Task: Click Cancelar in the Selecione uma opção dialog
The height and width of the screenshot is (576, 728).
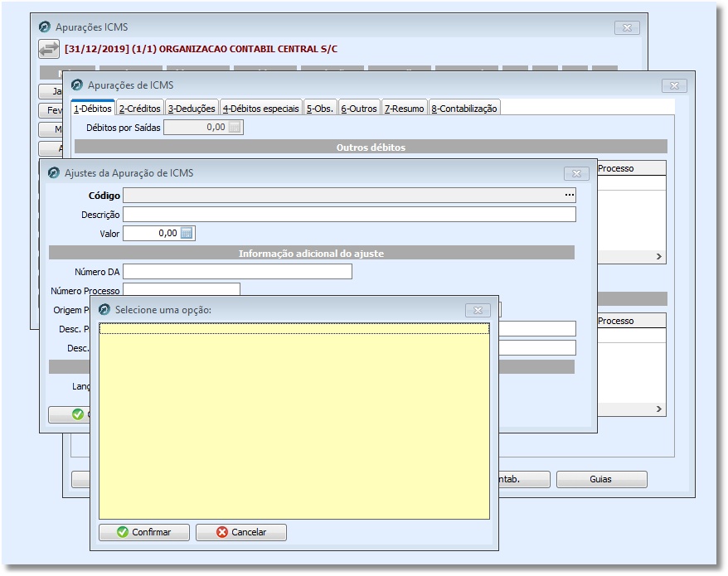Action: (x=241, y=532)
